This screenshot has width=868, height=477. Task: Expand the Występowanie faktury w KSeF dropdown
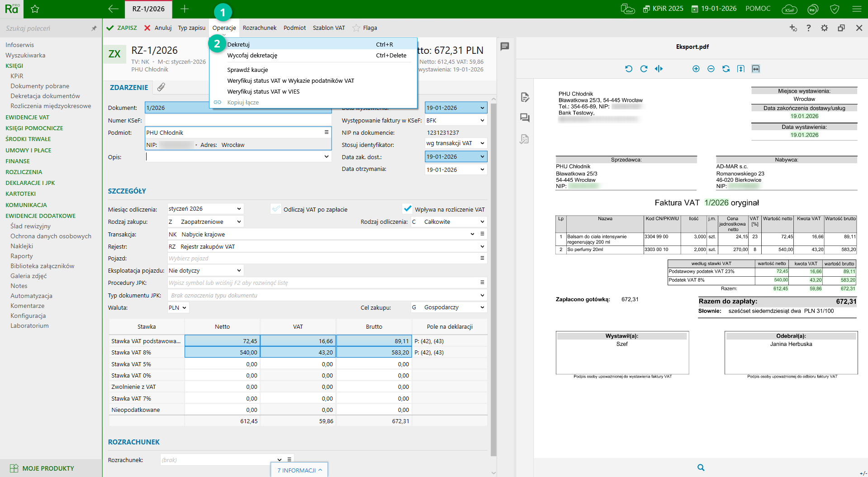coord(482,120)
